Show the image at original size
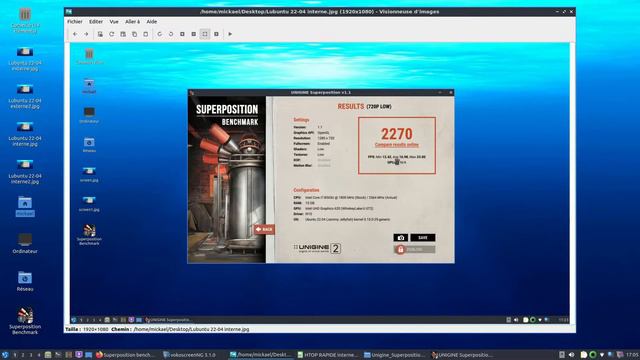 (x=216, y=34)
